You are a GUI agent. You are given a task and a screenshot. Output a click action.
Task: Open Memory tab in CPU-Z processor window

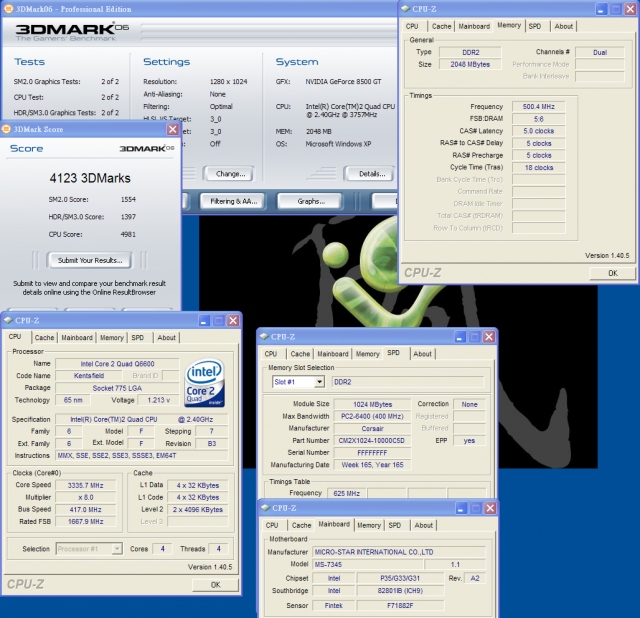[x=111, y=338]
